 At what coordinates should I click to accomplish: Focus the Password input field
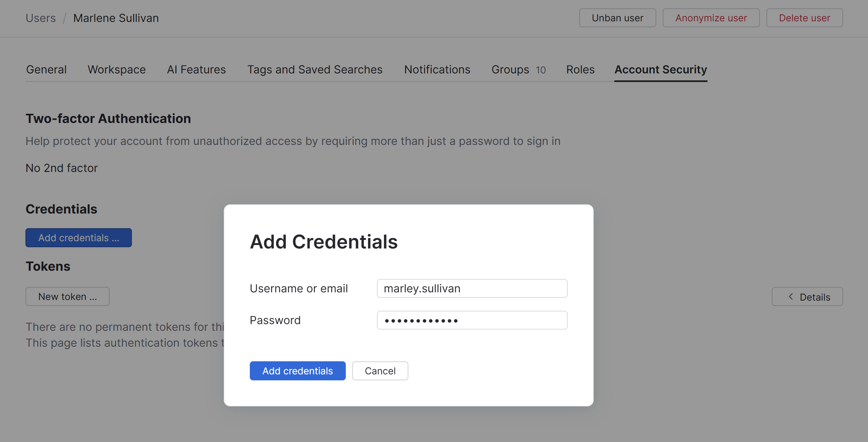coord(472,320)
